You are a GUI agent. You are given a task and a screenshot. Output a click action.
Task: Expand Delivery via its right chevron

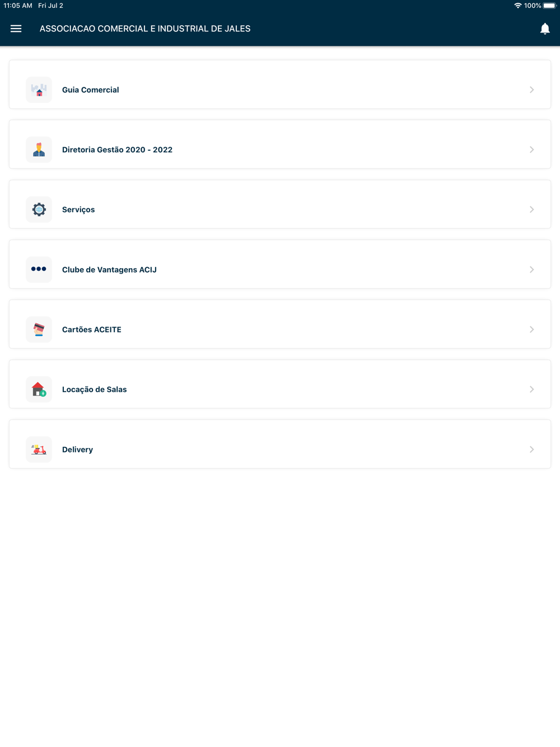(x=532, y=449)
